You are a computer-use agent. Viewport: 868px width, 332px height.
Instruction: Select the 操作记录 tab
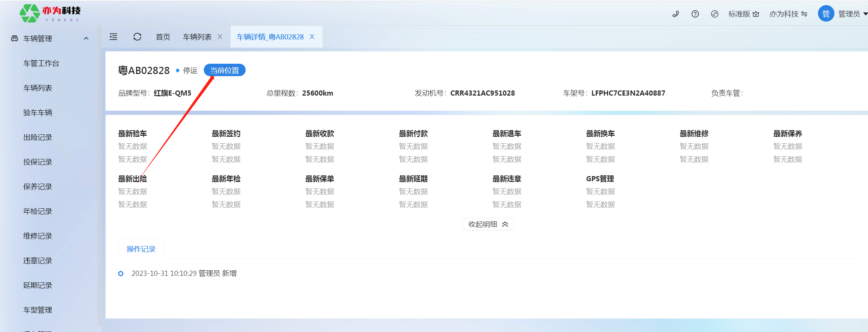pyautogui.click(x=141, y=249)
